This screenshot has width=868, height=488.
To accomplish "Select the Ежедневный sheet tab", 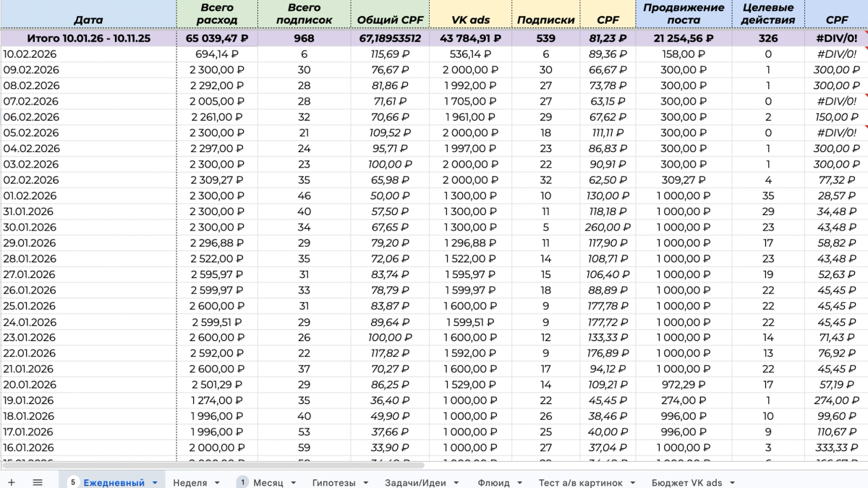I will pyautogui.click(x=114, y=483).
